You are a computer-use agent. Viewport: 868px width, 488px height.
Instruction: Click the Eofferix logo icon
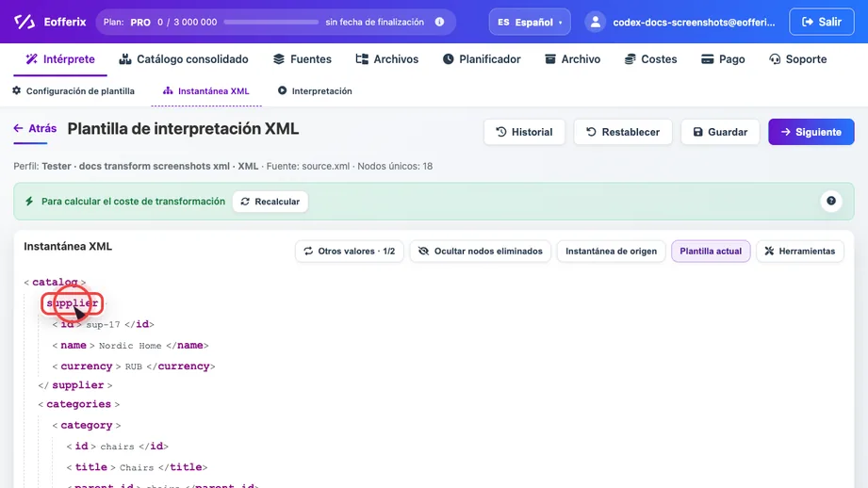click(25, 22)
